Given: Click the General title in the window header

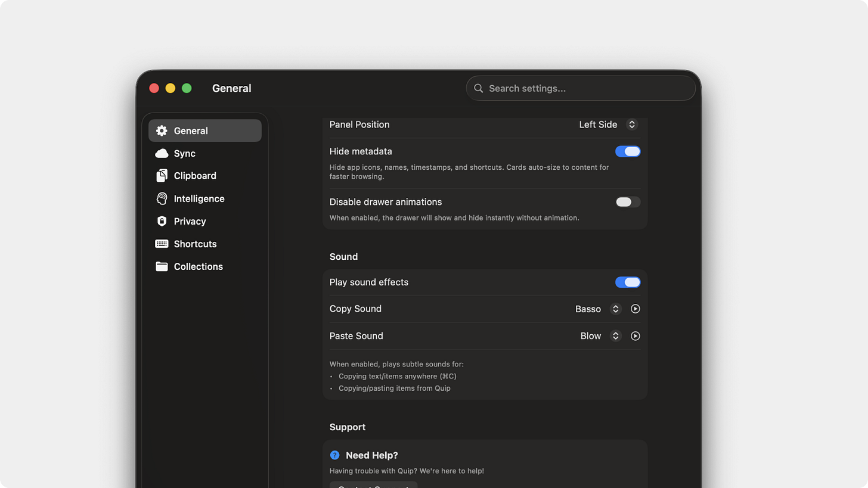Looking at the screenshot, I should [x=232, y=88].
